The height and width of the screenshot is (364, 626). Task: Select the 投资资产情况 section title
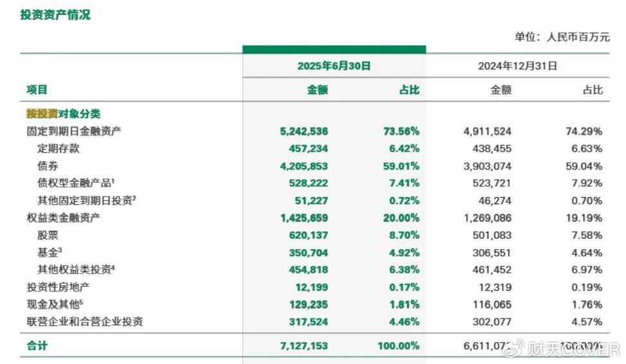click(55, 15)
